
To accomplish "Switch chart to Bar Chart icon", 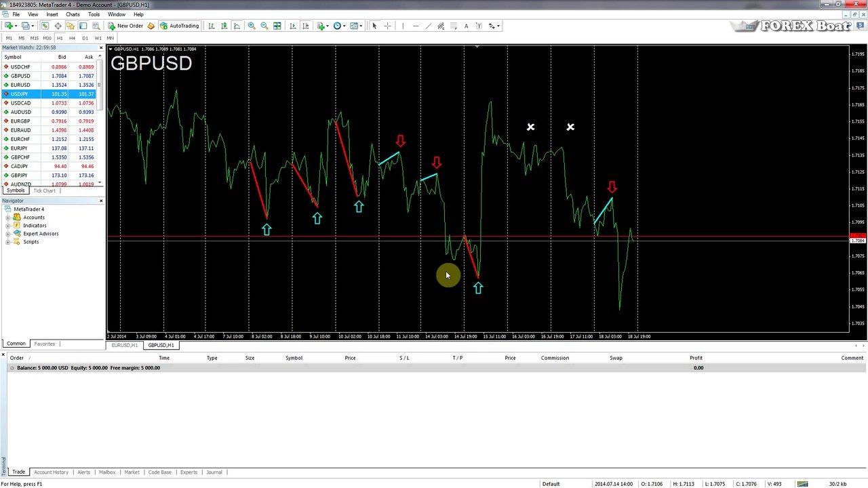I will tap(212, 26).
